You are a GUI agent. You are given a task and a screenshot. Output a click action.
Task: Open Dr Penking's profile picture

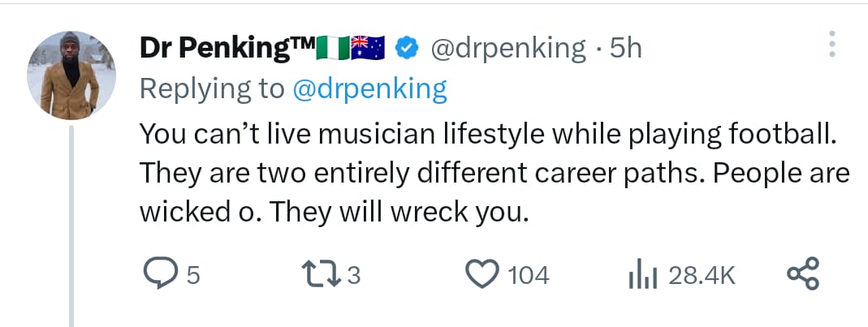coord(71,73)
